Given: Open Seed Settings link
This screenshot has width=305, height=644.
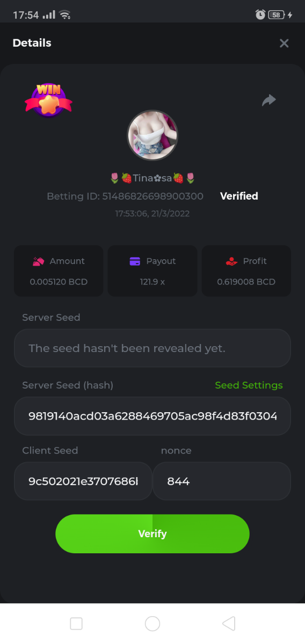Looking at the screenshot, I should [x=249, y=385].
